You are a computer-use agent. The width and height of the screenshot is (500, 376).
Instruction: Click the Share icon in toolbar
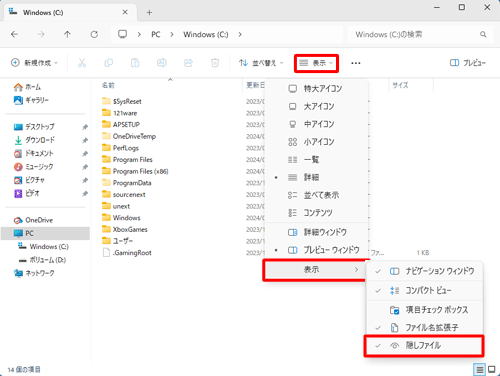point(188,63)
